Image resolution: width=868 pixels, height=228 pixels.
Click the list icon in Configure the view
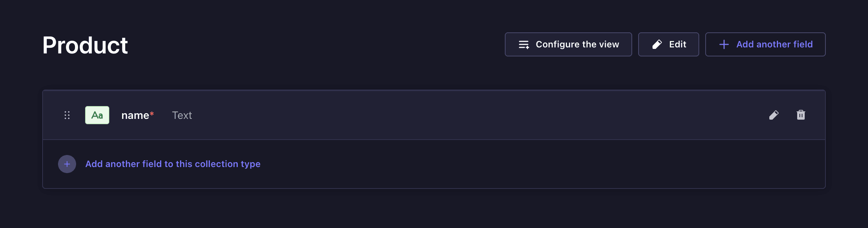pos(524,44)
